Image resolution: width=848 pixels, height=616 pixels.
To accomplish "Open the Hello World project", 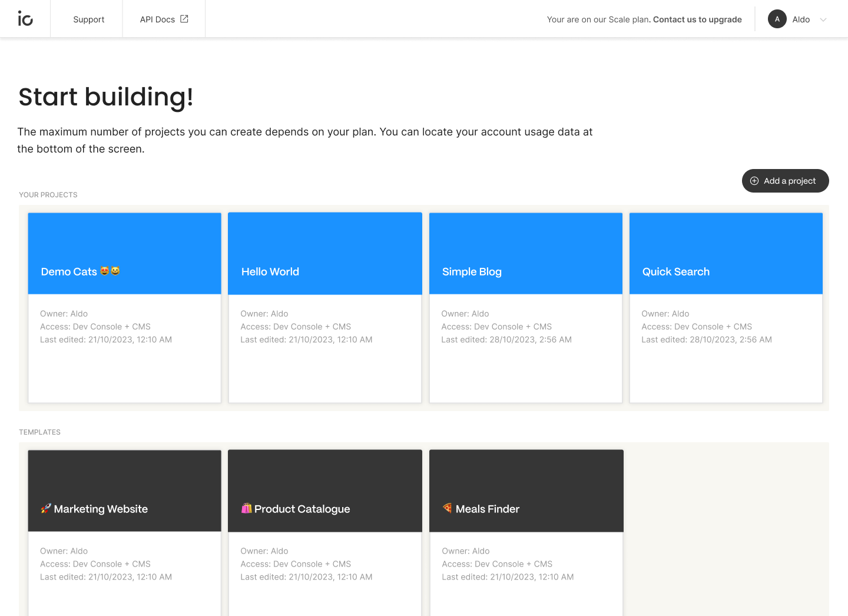I will tap(325, 307).
